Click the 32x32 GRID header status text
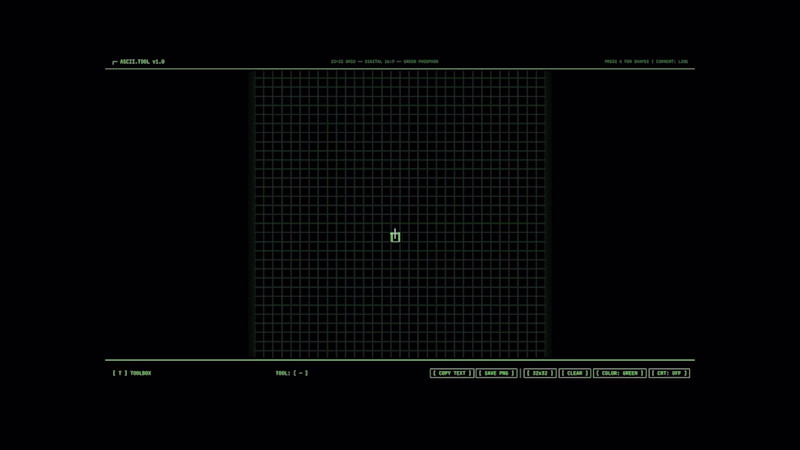Viewport: 800px width, 450px height. [384, 62]
